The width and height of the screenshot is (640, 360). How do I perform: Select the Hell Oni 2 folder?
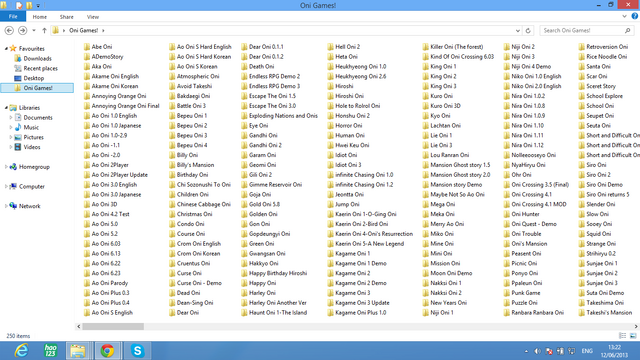(x=344, y=47)
